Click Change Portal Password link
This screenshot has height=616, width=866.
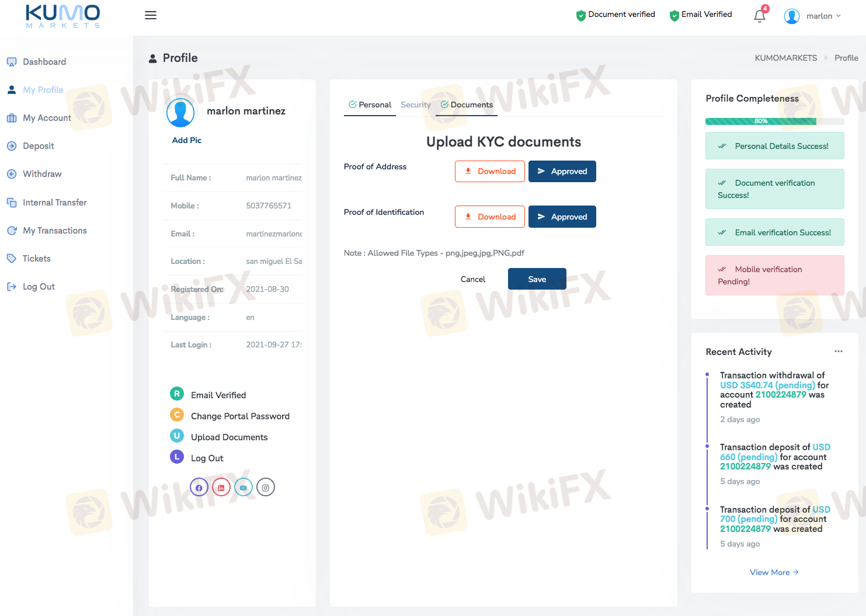pyautogui.click(x=240, y=416)
